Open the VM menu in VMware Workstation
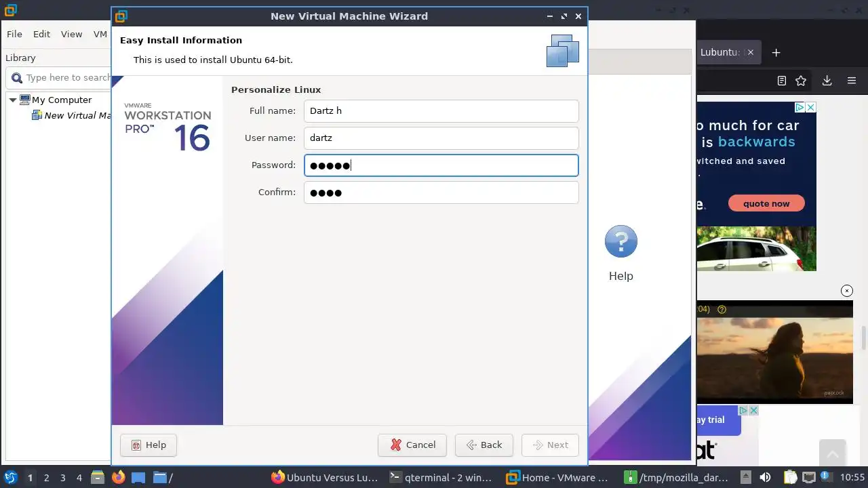The image size is (868, 488). tap(100, 34)
